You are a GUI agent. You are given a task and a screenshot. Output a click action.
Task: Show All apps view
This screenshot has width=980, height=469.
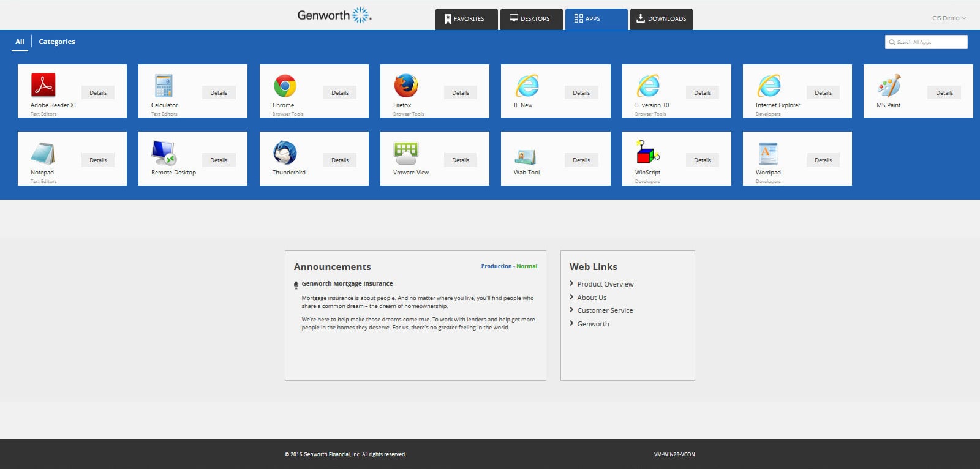(20, 42)
